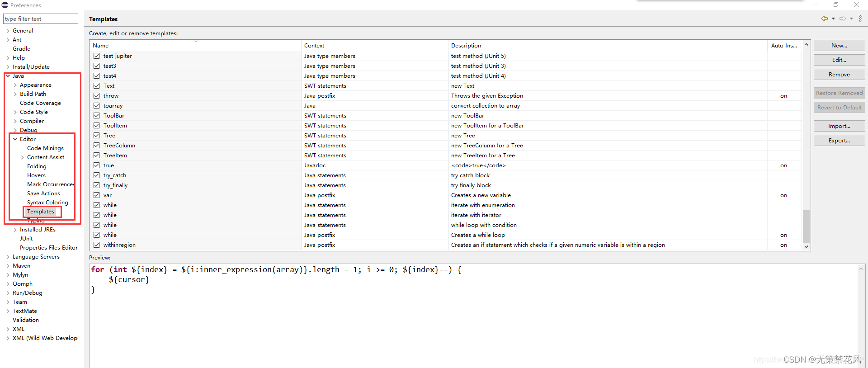Select the Gradle preferences entry

21,49
